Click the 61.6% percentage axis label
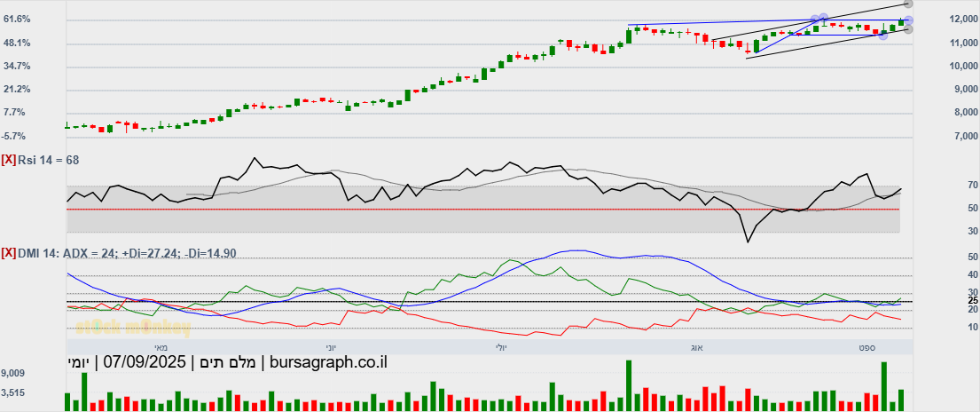The image size is (980, 412). click(17, 20)
